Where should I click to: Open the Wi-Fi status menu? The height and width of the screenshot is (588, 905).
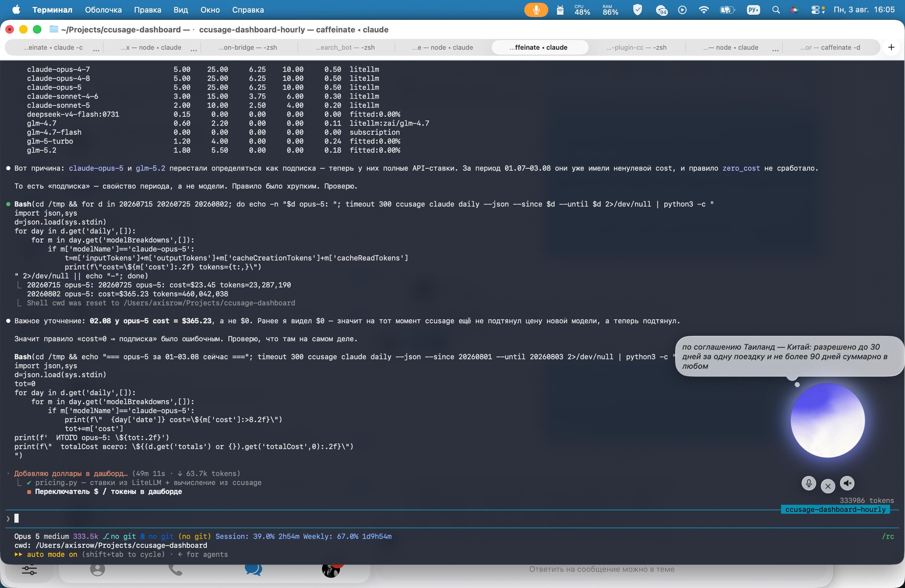(704, 10)
